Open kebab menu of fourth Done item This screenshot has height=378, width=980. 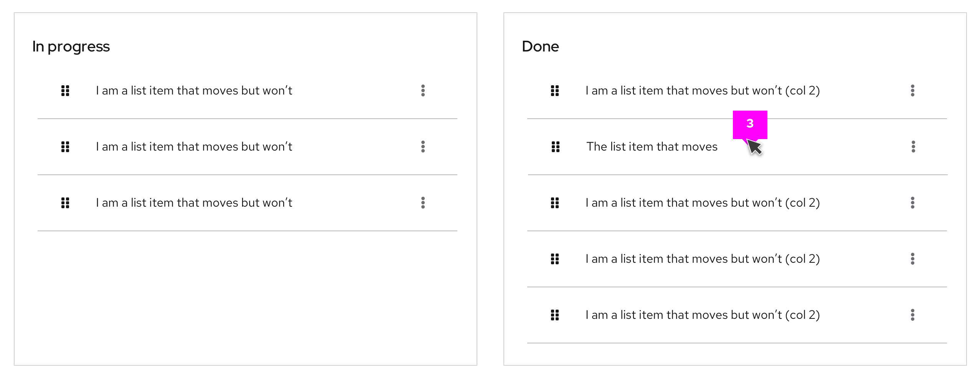pos(912,259)
